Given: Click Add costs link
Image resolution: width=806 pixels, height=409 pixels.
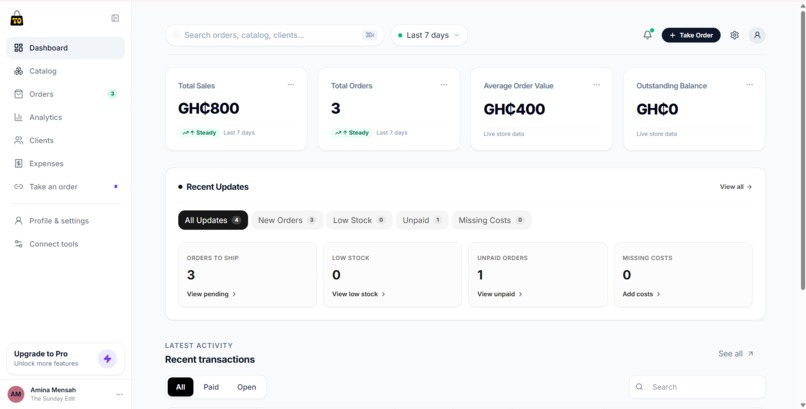Looking at the screenshot, I should pyautogui.click(x=642, y=294).
